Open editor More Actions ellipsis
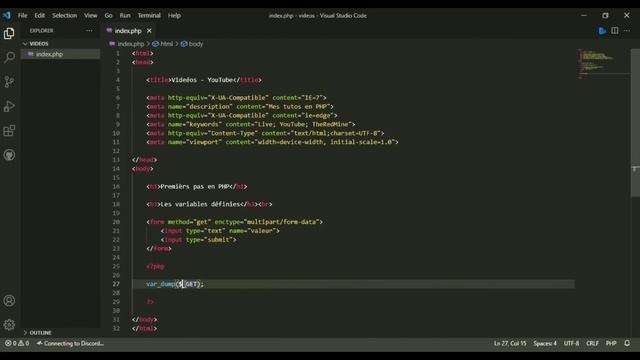 pyautogui.click(x=627, y=31)
